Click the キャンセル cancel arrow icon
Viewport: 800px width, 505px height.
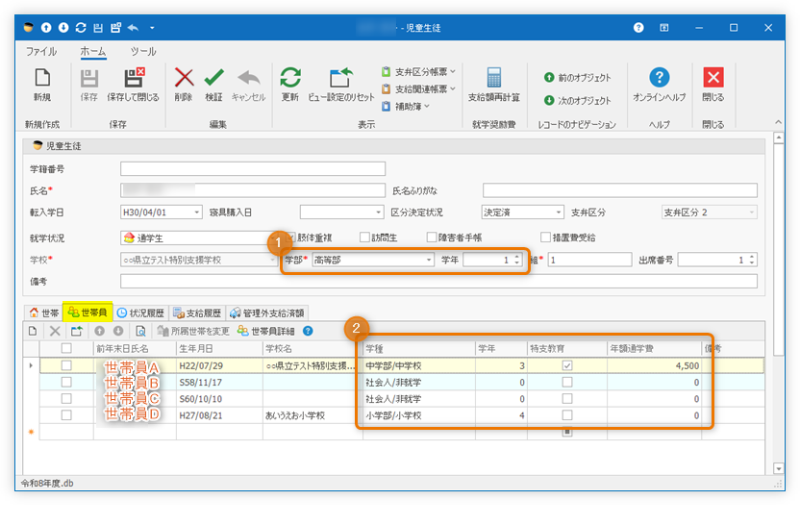point(248,78)
